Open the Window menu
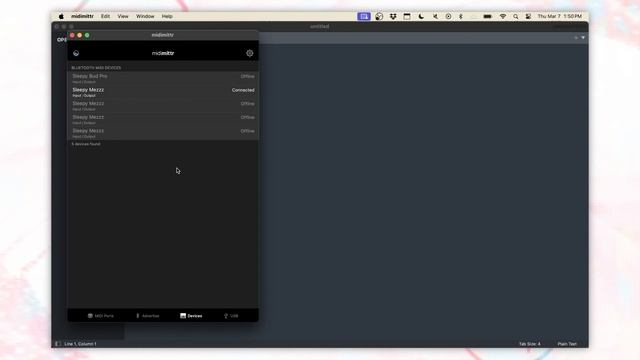The height and width of the screenshot is (360, 640). coord(145,16)
